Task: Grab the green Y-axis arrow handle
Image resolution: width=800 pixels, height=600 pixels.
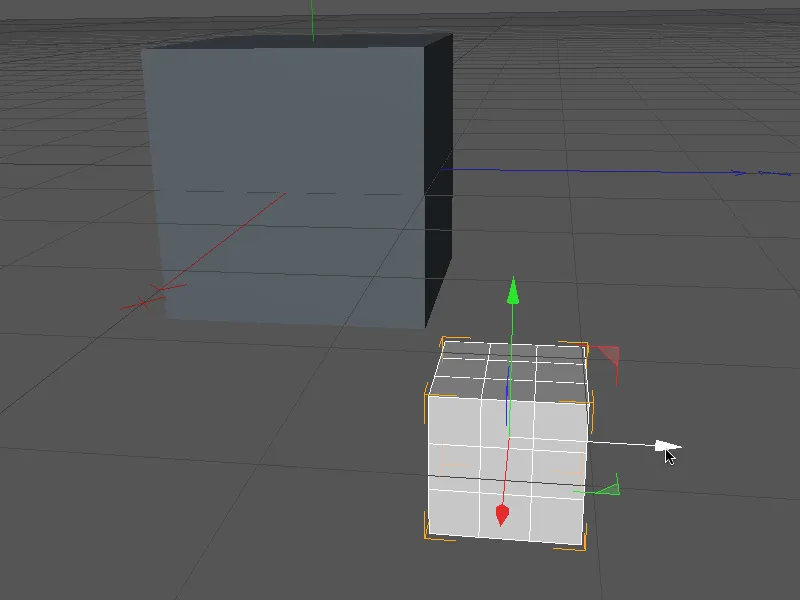Action: pyautogui.click(x=513, y=291)
